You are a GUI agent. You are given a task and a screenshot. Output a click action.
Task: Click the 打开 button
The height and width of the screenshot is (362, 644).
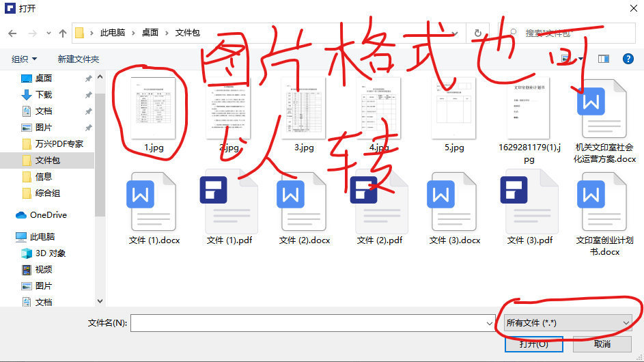point(533,344)
